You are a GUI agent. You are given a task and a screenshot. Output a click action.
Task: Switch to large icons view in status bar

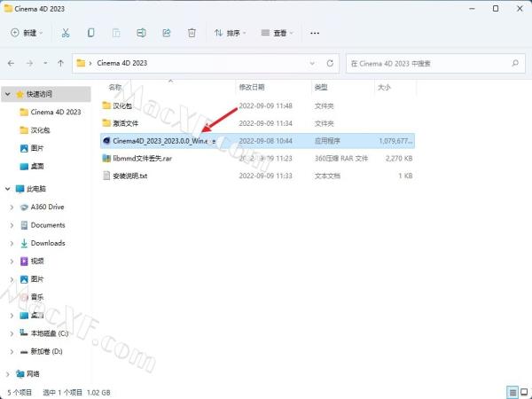pos(524,393)
